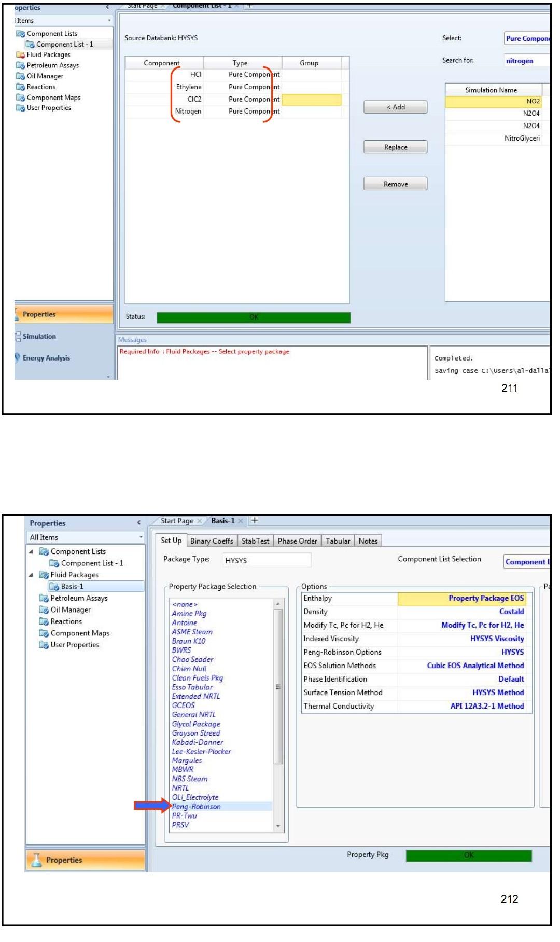Click Reactions folder icon in Basis-1 window
This screenshot has height=942, width=560.
coord(44,621)
